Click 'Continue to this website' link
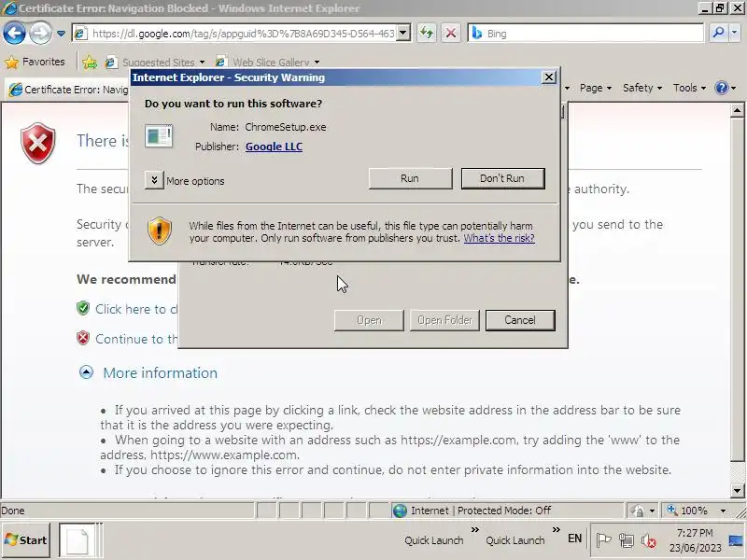This screenshot has height=560, width=747. 136,339
